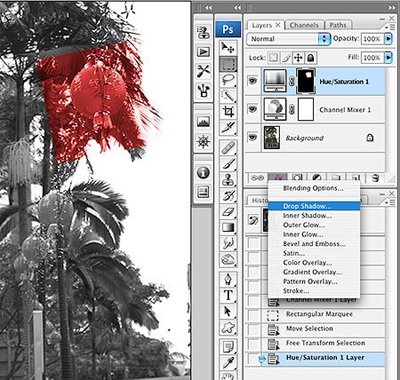This screenshot has width=400, height=380.
Task: Click the add layer mask icon
Action: point(297,178)
